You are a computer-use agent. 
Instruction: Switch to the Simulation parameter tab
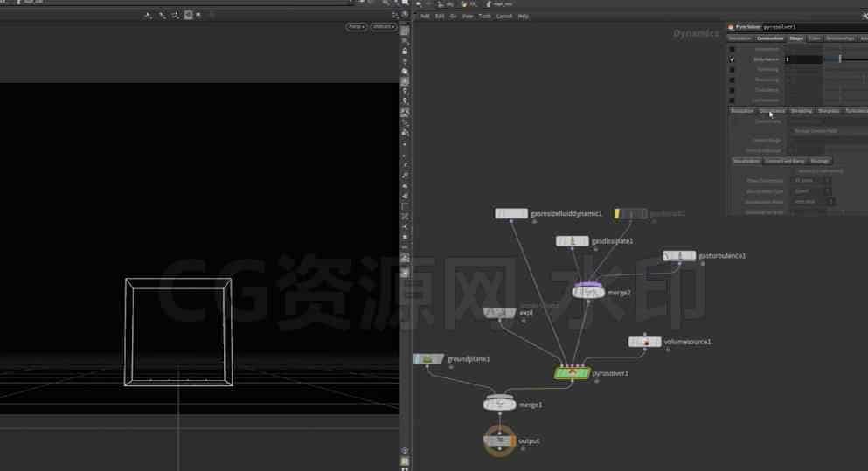pyautogui.click(x=740, y=38)
